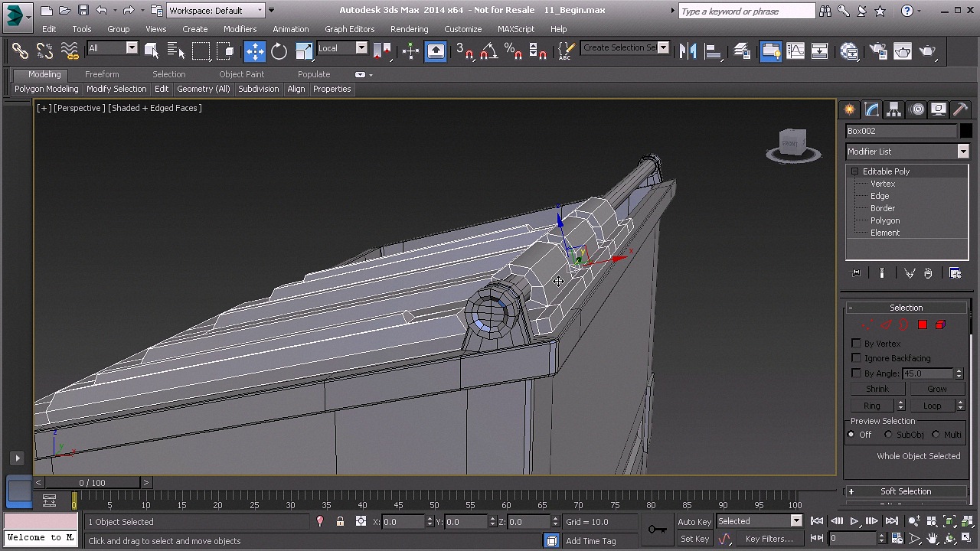Collapse the Editable Poly stack entry
This screenshot has height=551, width=980.
coord(854,171)
